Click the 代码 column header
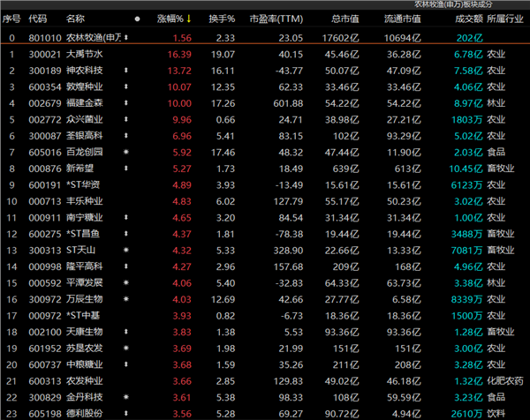Image resolution: width=530 pixels, height=420 pixels. coord(38,18)
